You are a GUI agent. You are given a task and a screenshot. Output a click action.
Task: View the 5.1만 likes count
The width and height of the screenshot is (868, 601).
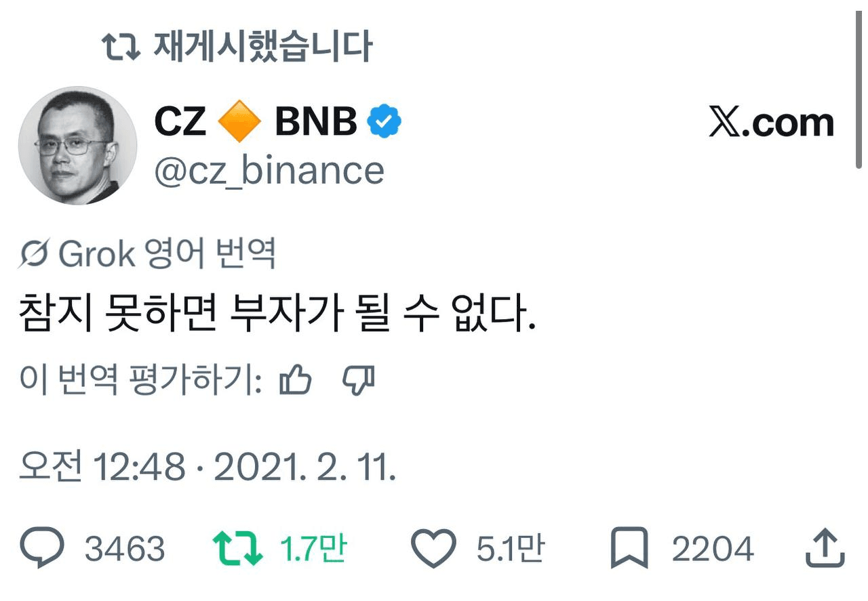[510, 549]
